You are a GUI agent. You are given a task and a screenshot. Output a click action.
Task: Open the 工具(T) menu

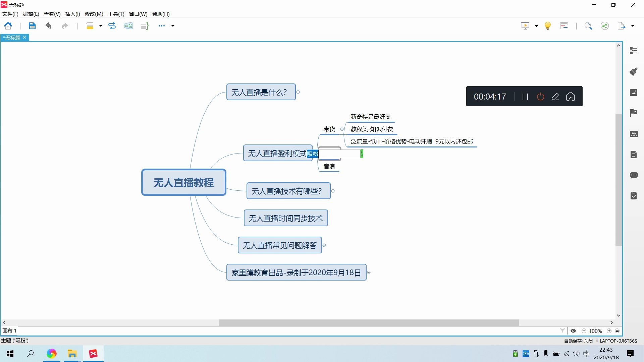click(x=116, y=14)
